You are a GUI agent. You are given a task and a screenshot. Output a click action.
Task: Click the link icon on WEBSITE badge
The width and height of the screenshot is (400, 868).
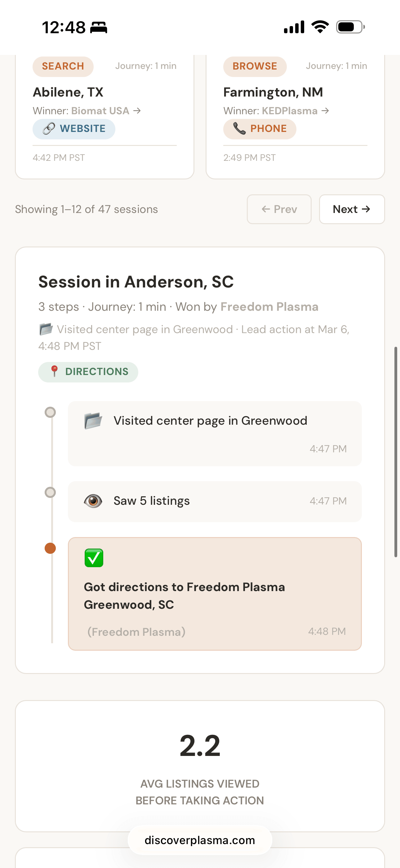coord(49,129)
